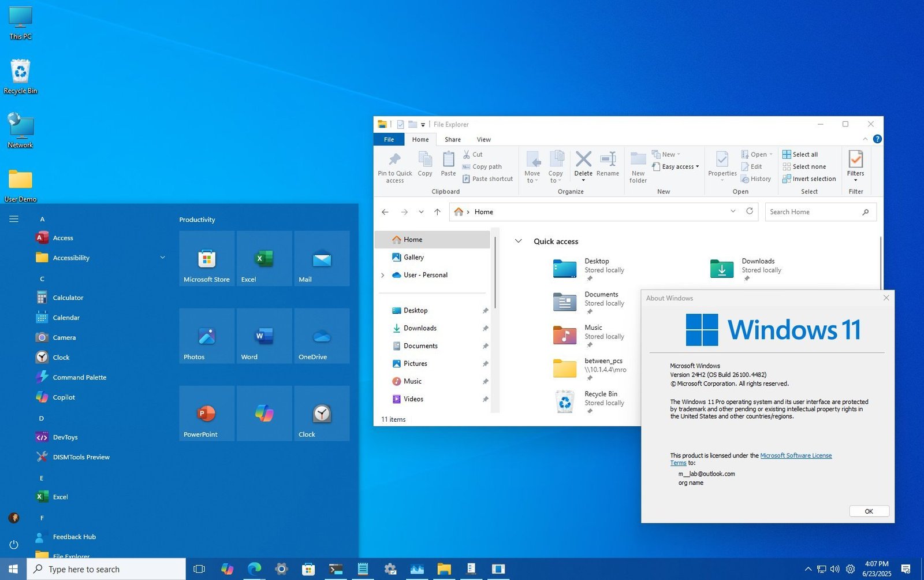
Task: Open Microsoft Edge from the taskbar
Action: (x=254, y=568)
